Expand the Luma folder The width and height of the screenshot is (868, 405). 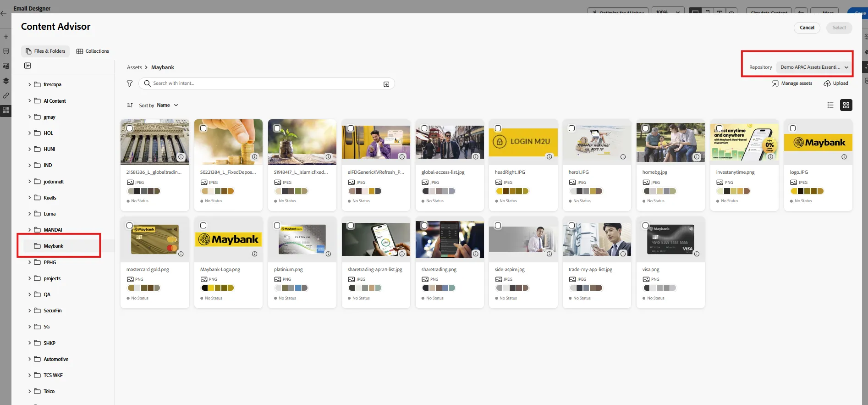click(x=30, y=214)
